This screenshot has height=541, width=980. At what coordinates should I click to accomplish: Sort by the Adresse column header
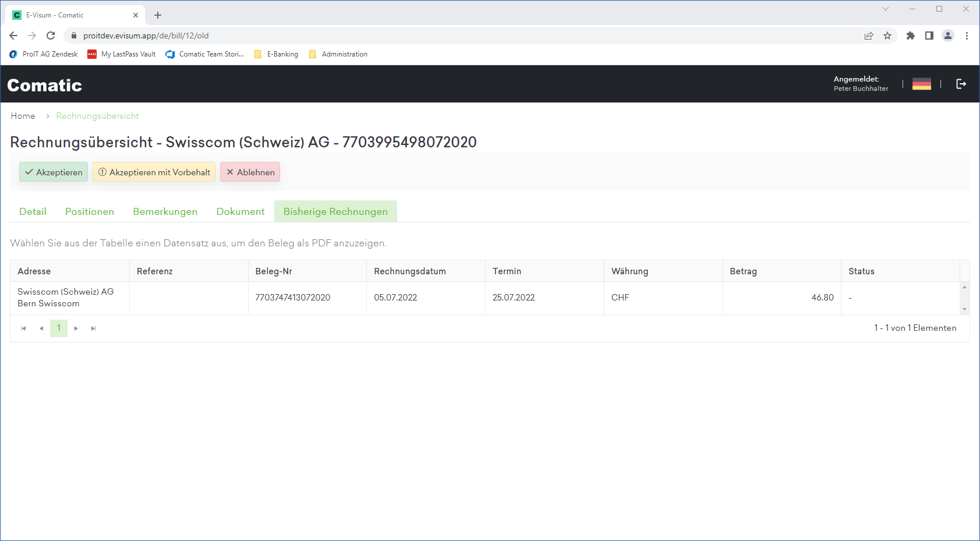pyautogui.click(x=70, y=271)
